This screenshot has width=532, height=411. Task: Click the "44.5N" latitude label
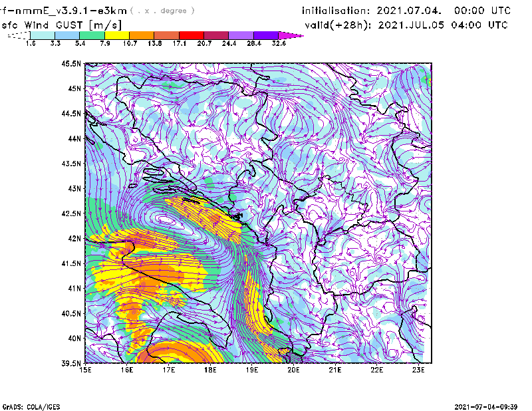pos(71,113)
